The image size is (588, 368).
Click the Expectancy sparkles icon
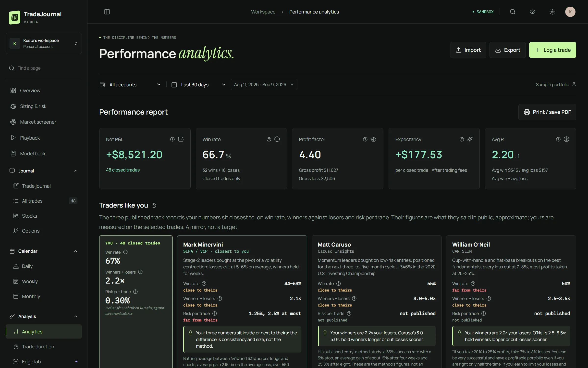click(470, 139)
